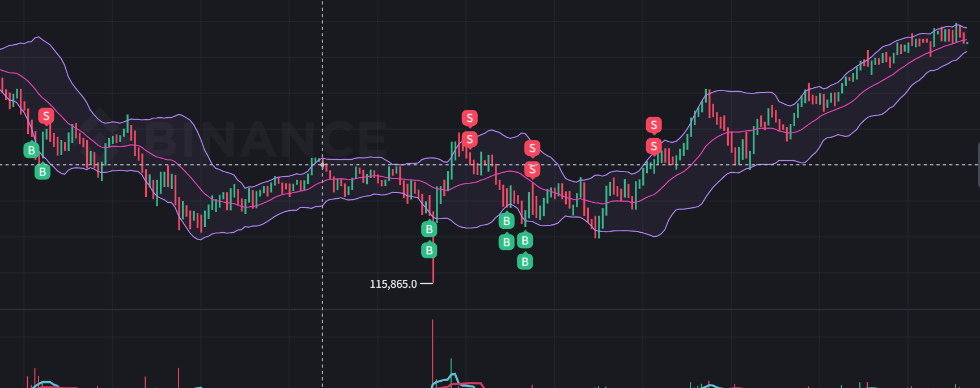Click the lower S of the middle sell pair

point(532,169)
